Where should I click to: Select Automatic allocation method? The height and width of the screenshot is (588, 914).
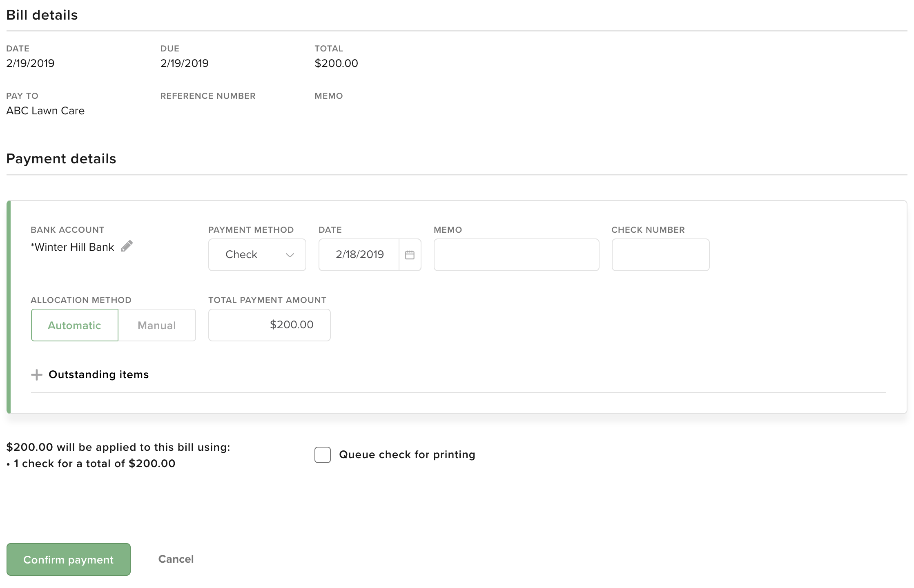[74, 325]
